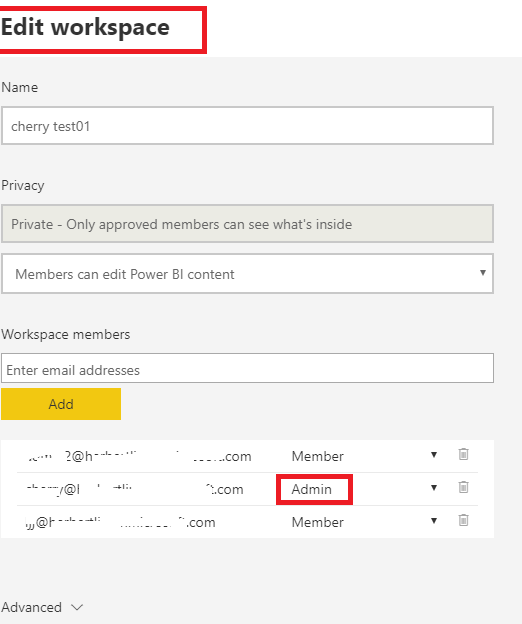Click the 'Enter email addresses' field
This screenshot has height=624, width=522.
247,368
